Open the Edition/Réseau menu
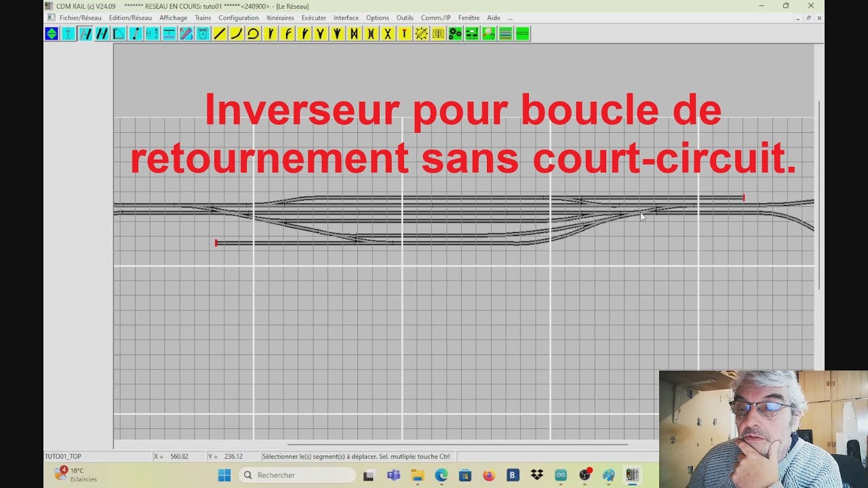 pyautogui.click(x=130, y=18)
